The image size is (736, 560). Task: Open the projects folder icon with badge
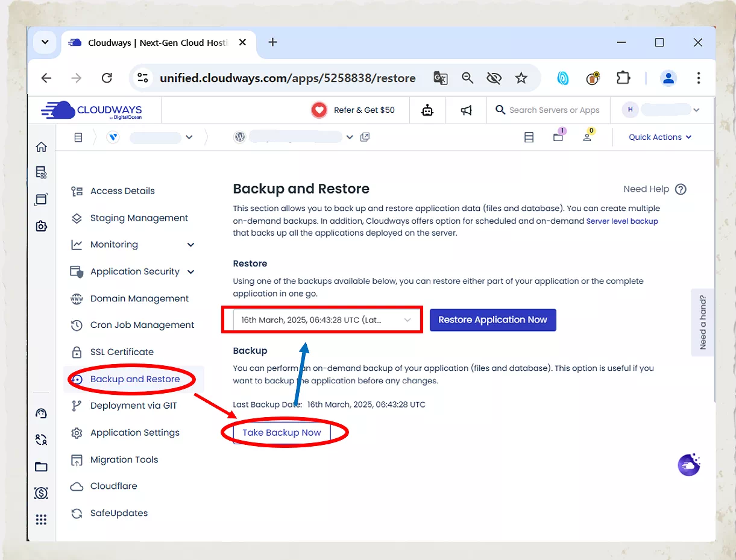pos(558,137)
